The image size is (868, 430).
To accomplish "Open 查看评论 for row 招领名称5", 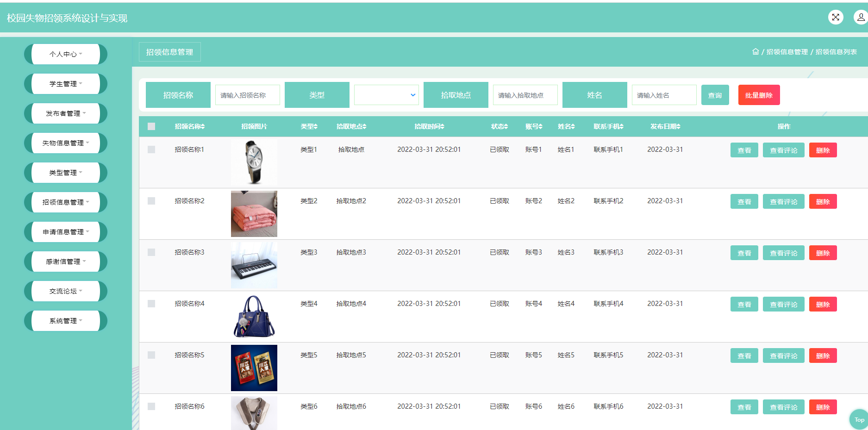I will coord(784,355).
